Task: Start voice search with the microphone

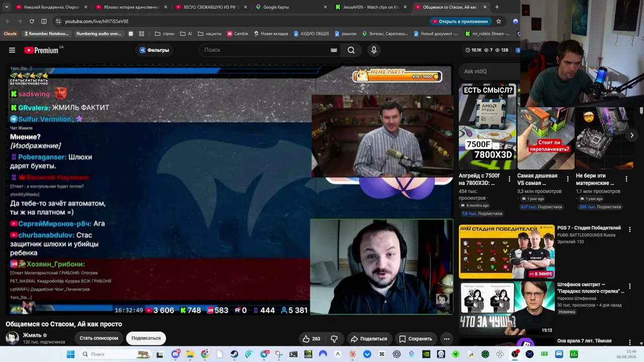Action: coord(374,50)
